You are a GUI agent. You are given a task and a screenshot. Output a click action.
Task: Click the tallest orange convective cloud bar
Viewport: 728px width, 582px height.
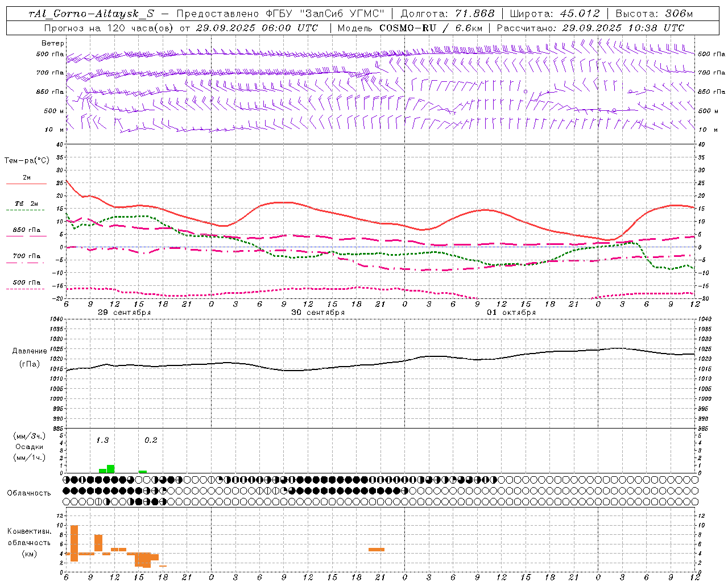tap(74, 543)
